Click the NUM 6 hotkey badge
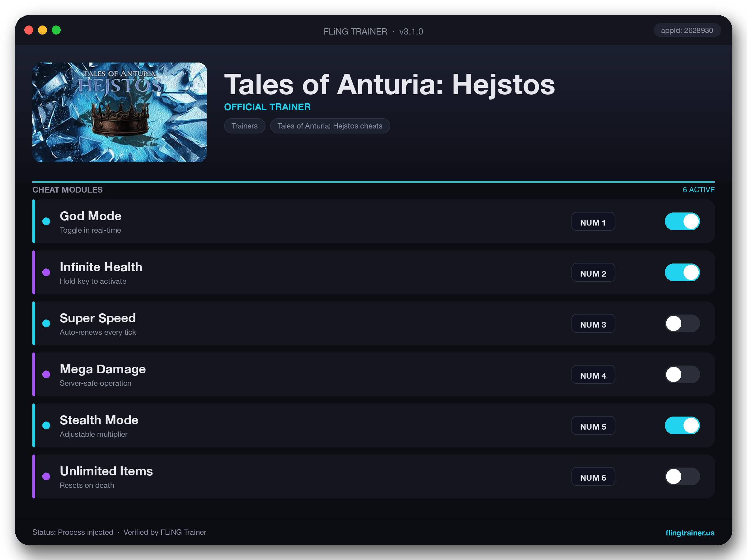The height and width of the screenshot is (560, 747). (x=593, y=476)
